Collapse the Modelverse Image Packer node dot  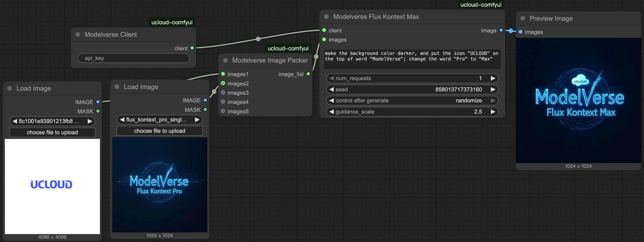[x=225, y=60]
